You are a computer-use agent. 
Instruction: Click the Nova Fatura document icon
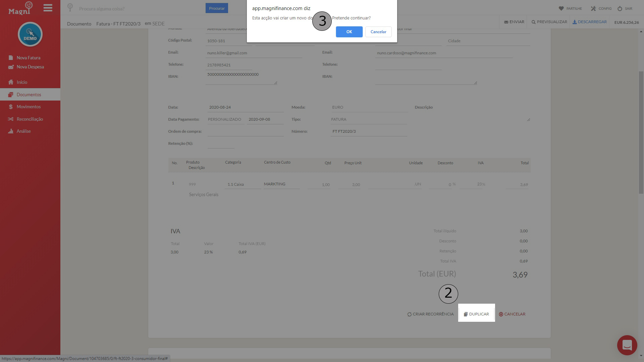(x=11, y=58)
